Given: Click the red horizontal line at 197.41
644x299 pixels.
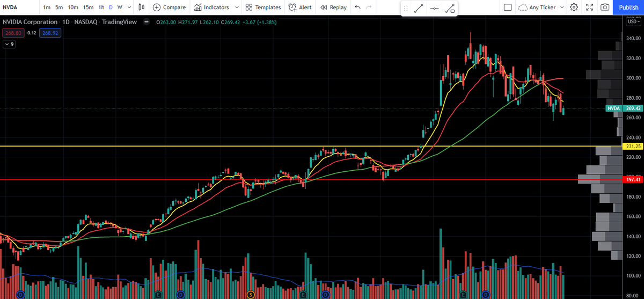Looking at the screenshot, I should coord(311,180).
